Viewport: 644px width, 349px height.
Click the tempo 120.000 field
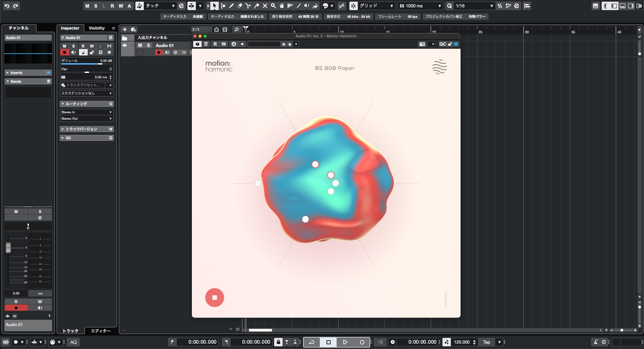click(x=462, y=342)
